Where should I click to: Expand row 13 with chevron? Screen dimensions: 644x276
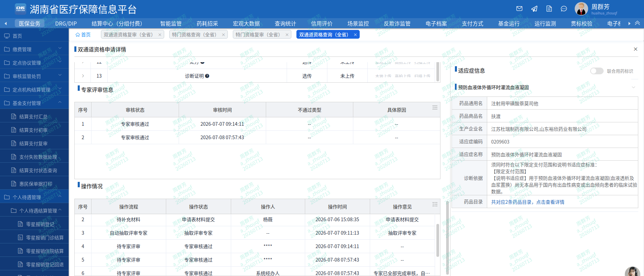pos(83,76)
